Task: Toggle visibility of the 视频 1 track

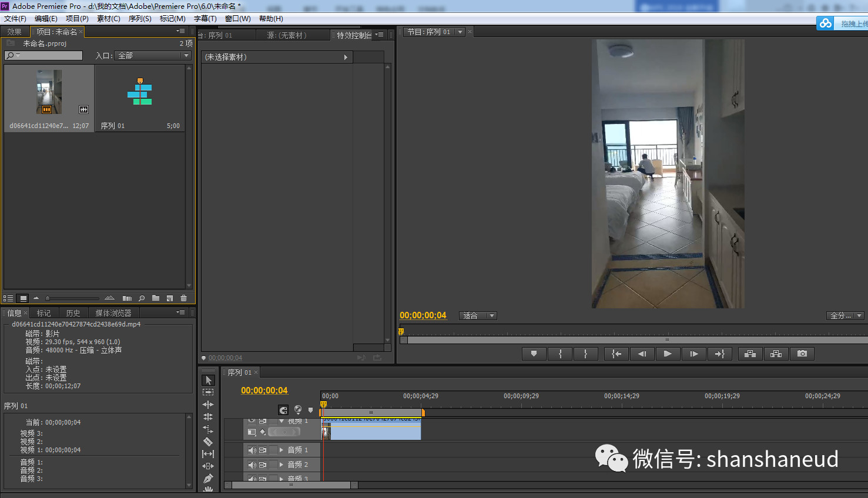Action: coord(252,421)
